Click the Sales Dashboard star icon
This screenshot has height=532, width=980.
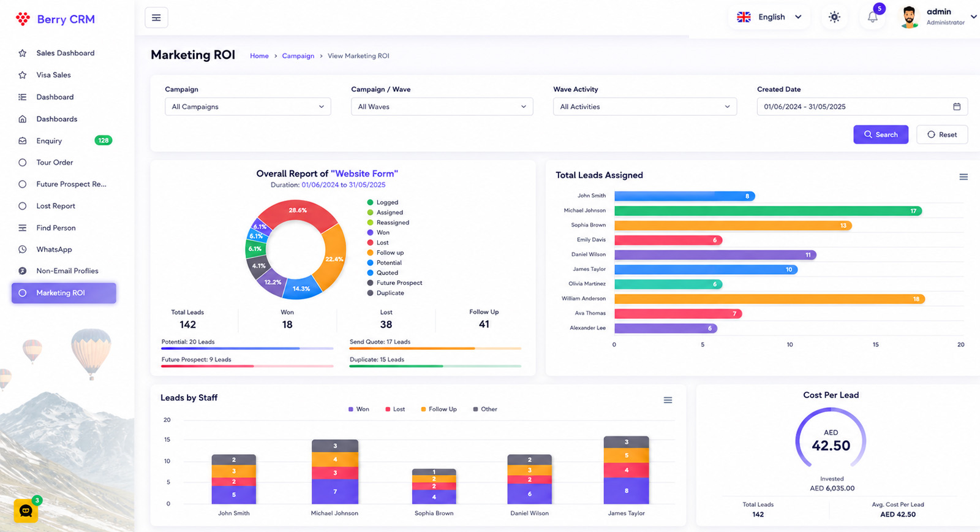(23, 53)
